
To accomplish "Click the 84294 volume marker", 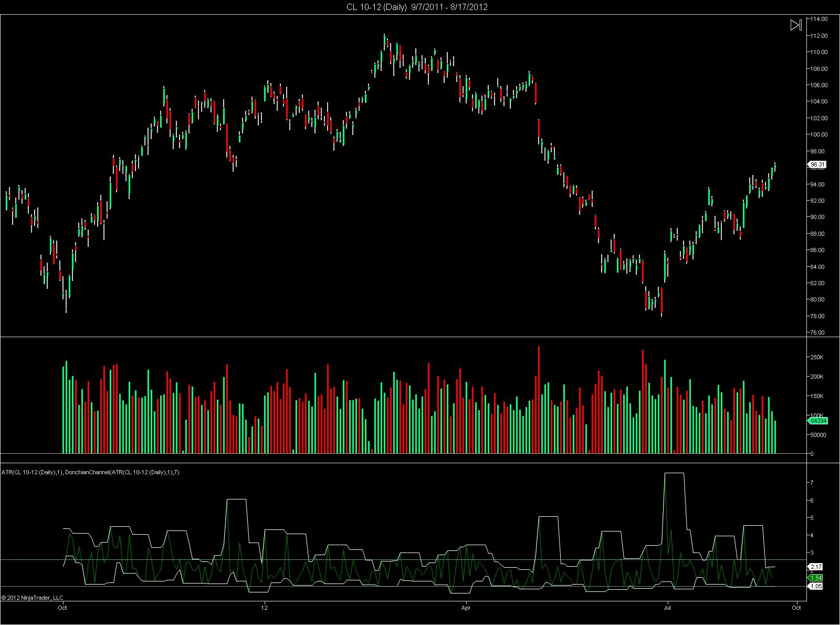I will tap(818, 421).
